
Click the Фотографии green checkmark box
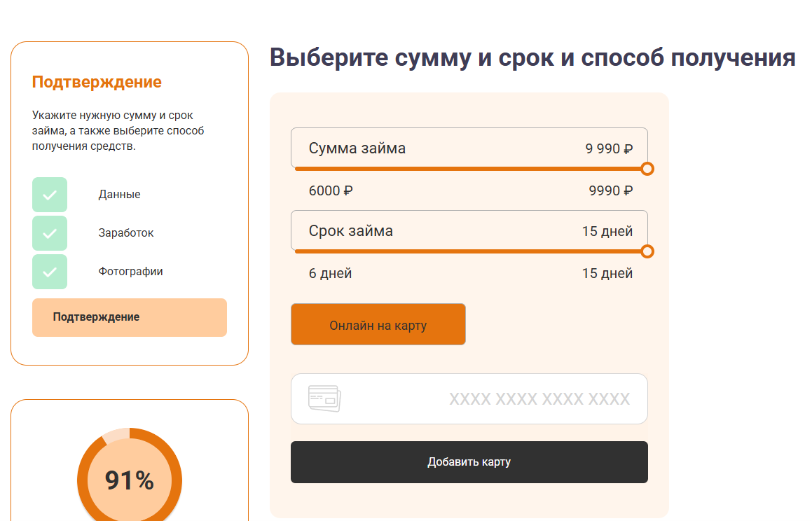pyautogui.click(x=50, y=272)
